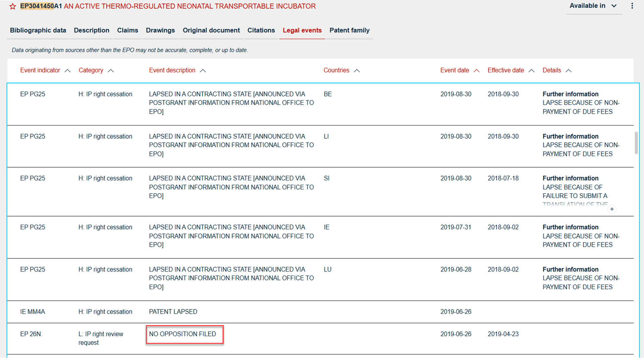Sort by Details column arrow
Viewport: 644px width, 362px height.
569,71
